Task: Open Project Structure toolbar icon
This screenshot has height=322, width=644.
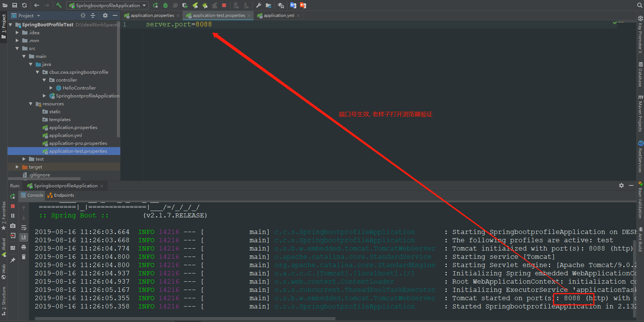Action: [268, 5]
